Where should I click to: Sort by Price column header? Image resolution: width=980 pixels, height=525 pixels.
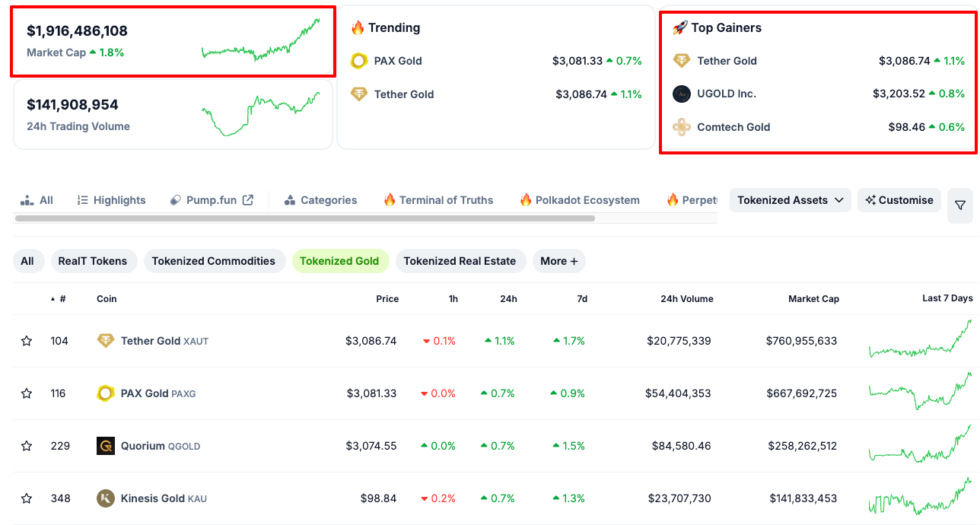pos(387,299)
